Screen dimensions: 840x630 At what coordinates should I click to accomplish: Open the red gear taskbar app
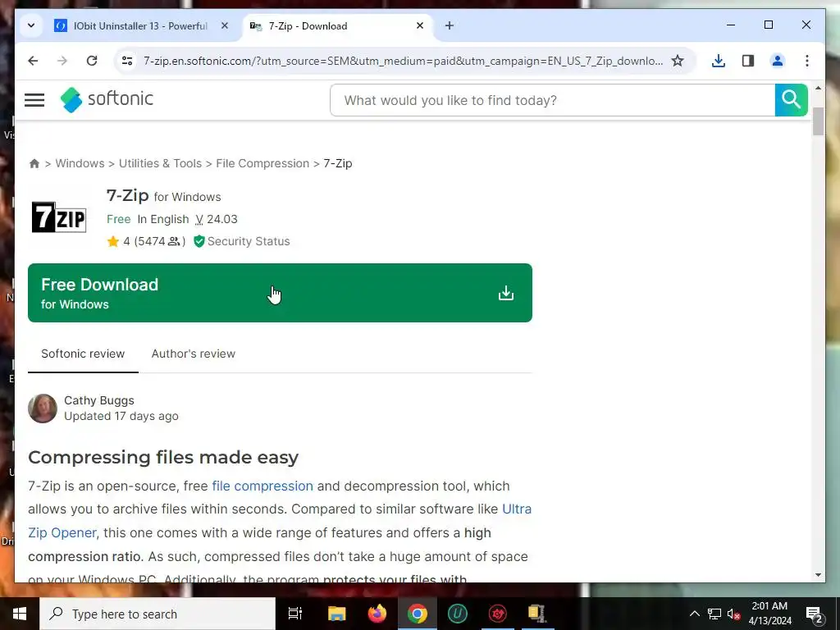click(x=498, y=614)
